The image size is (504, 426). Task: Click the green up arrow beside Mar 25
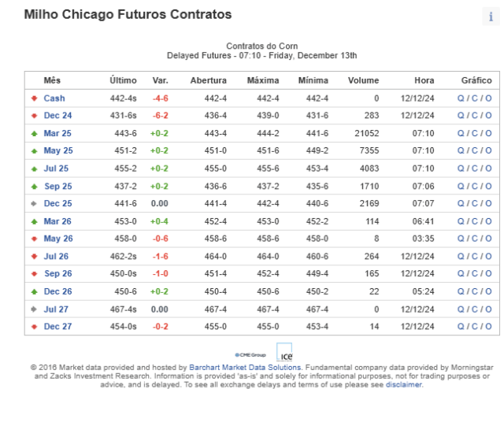click(34, 133)
